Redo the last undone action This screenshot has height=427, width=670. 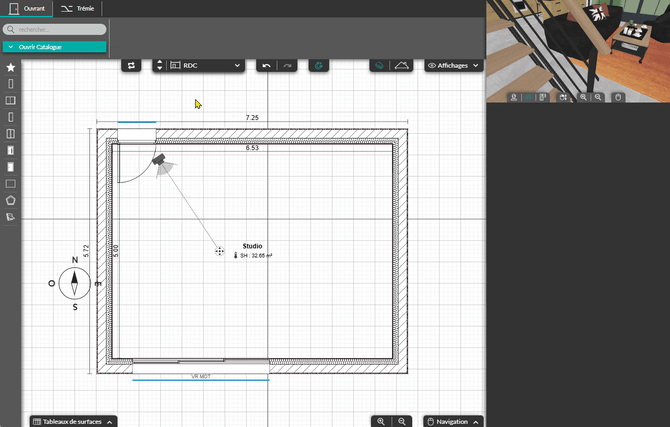click(x=287, y=65)
